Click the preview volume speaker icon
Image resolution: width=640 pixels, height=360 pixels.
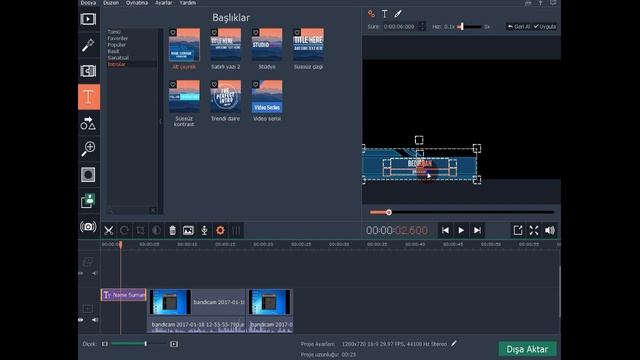(x=550, y=230)
